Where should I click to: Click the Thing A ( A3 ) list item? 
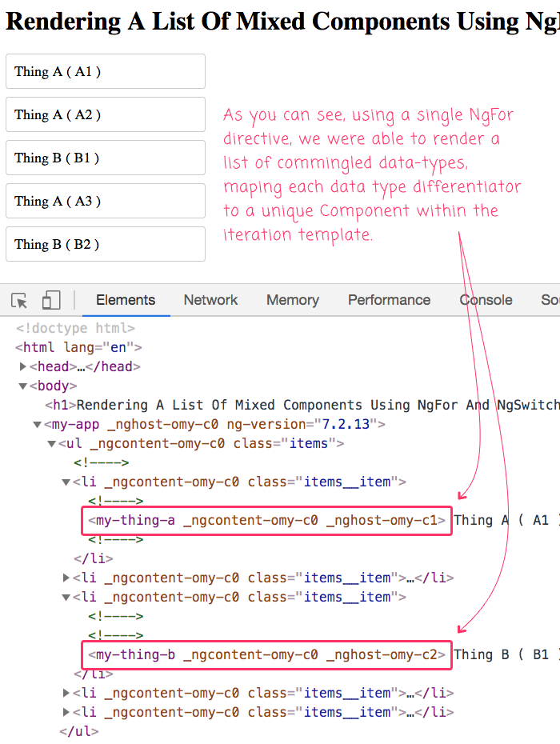105,201
